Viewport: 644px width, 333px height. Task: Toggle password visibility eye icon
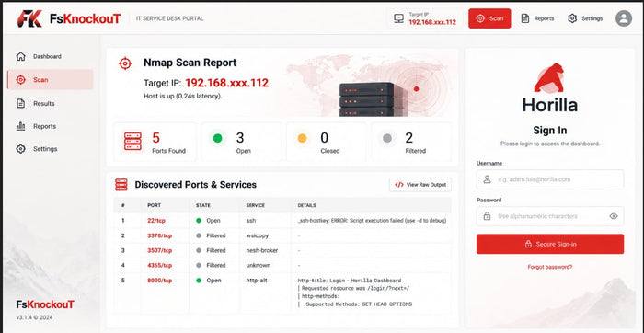(x=614, y=216)
